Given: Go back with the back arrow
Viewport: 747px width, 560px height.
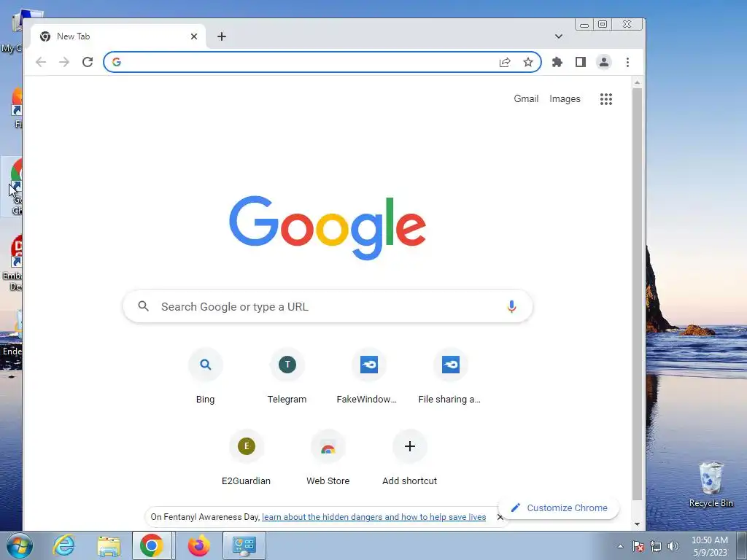Looking at the screenshot, I should 41,62.
